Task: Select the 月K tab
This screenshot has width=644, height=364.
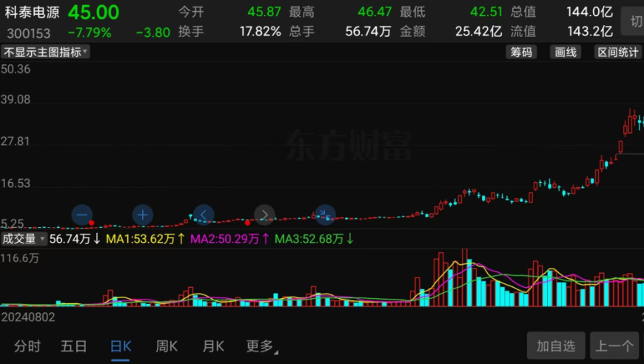Action: (x=213, y=346)
